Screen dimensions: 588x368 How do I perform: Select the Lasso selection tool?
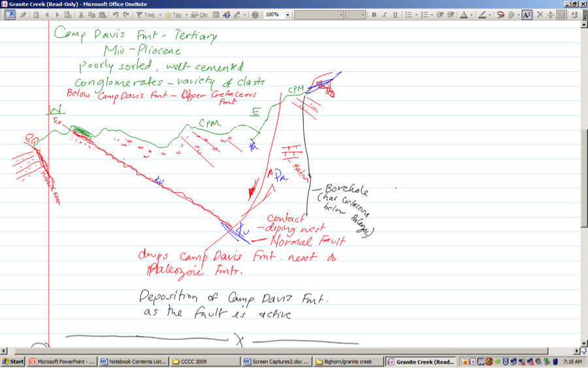[500, 14]
